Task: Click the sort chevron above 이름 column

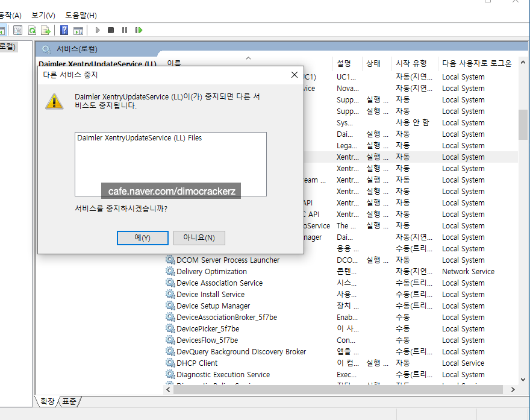Action: point(248,58)
